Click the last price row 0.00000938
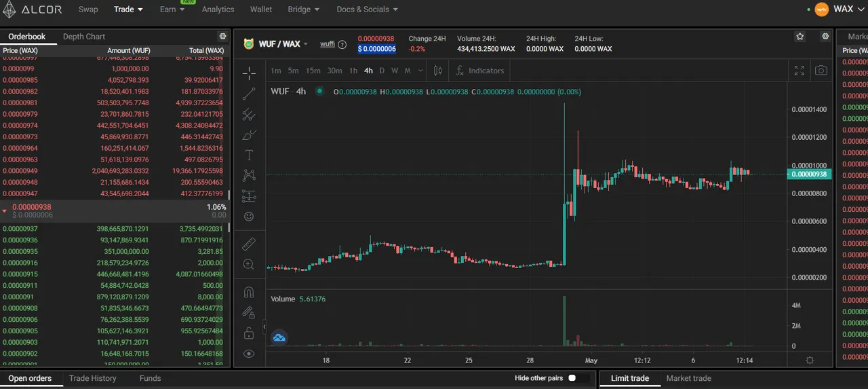Screen dimensions: 868x389 (114, 211)
